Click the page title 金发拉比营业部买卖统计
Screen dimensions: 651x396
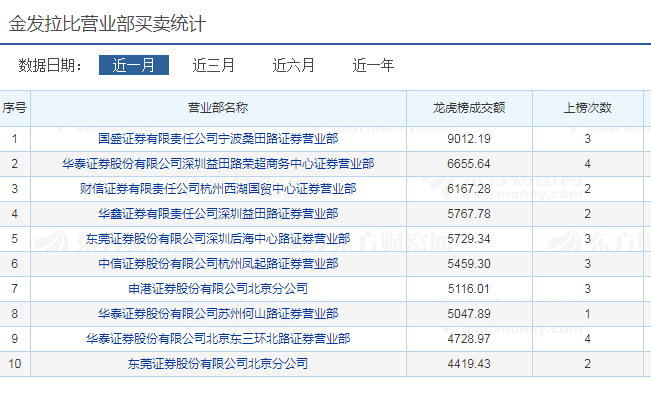tap(107, 24)
